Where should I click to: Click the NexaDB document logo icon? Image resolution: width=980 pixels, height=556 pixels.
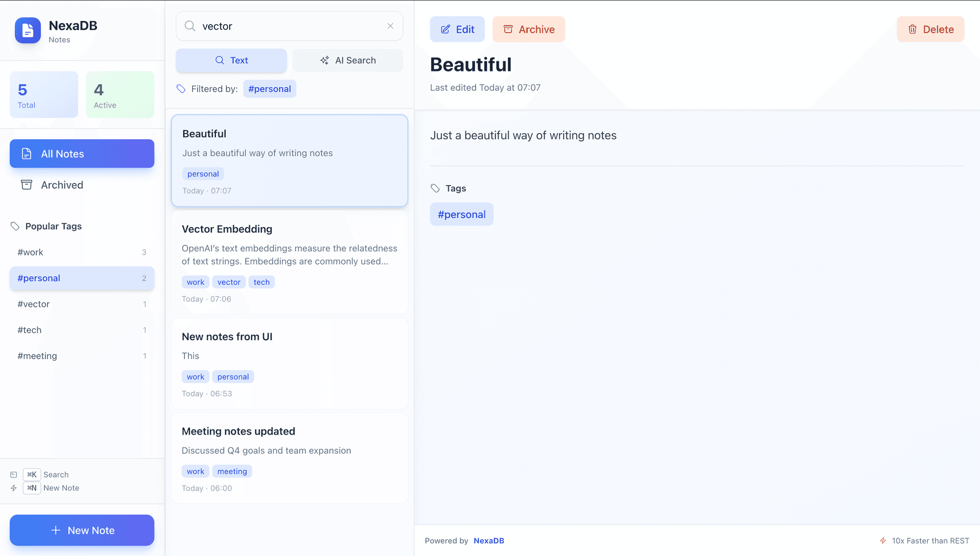tap(28, 31)
